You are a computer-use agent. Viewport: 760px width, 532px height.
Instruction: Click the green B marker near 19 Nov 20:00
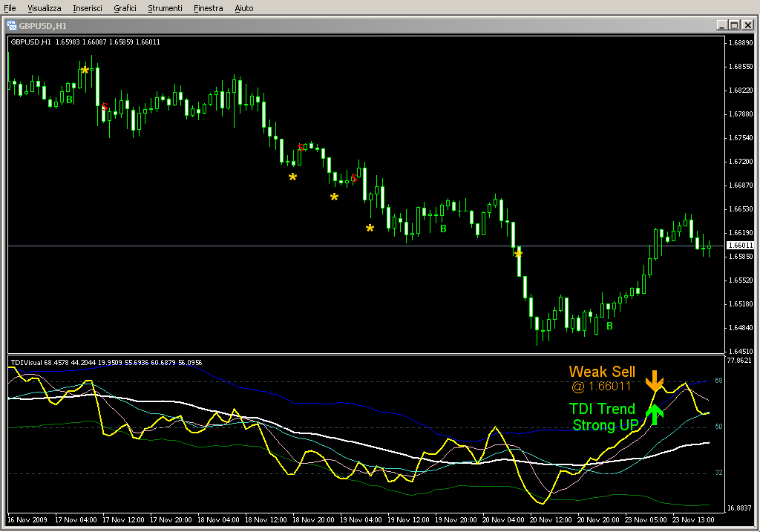click(x=443, y=229)
